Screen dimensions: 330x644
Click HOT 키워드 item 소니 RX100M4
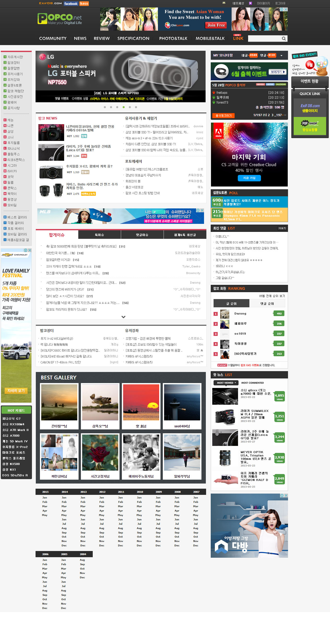[13, 424]
